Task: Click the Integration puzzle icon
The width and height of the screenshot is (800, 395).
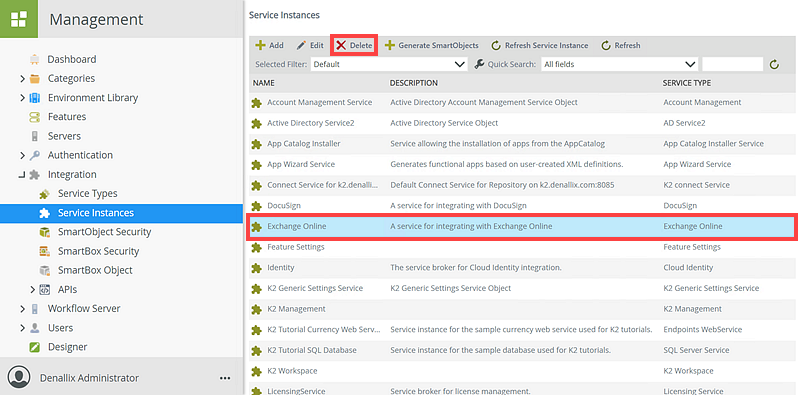Action: (x=35, y=175)
